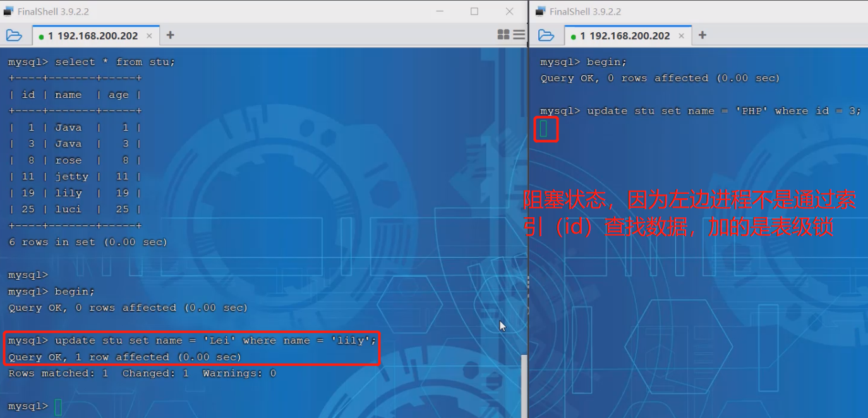Close 192.168.200.202 tab in right window
The width and height of the screenshot is (868, 418).
click(682, 36)
